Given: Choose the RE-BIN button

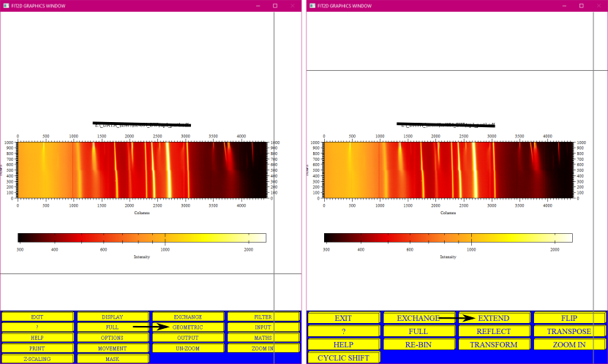Looking at the screenshot, I should coord(419,345).
